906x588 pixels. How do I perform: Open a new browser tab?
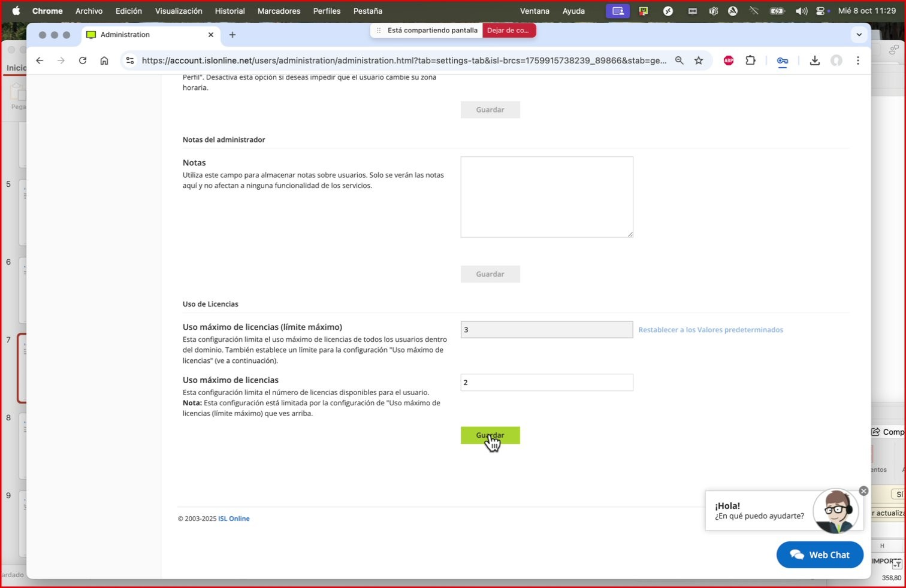pyautogui.click(x=232, y=35)
